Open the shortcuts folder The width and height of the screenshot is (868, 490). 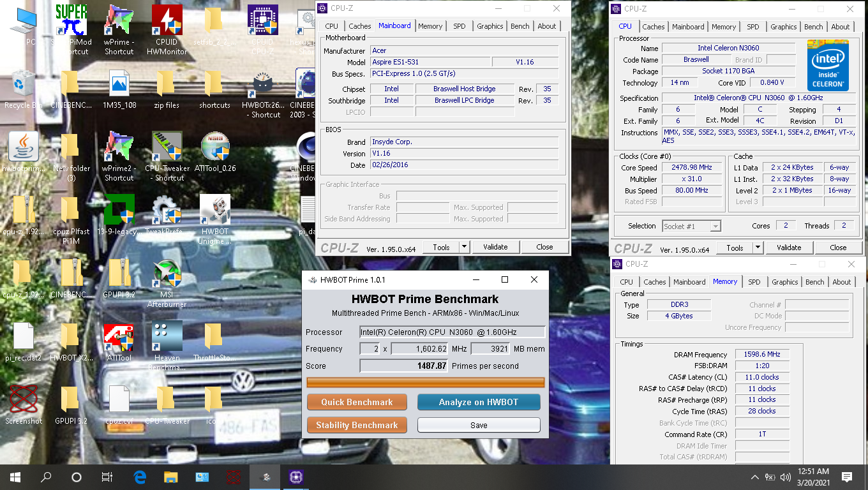click(x=214, y=89)
